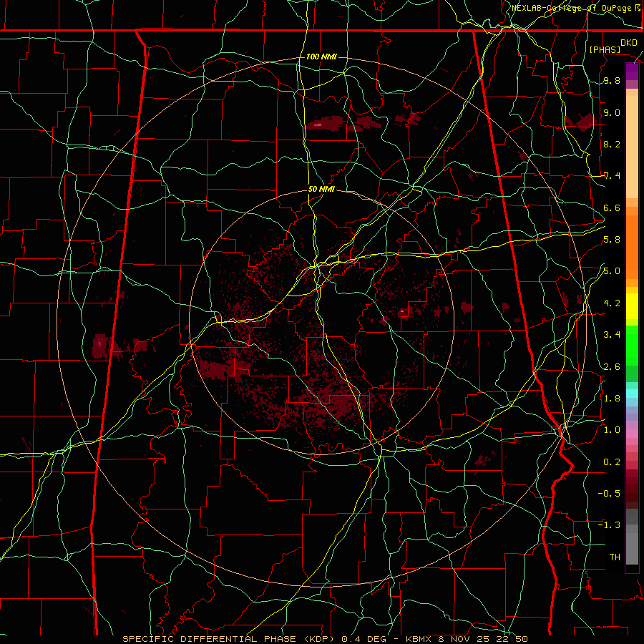Pick the light peach band on color bar
Screen dimensions: 644x644
click(632, 147)
